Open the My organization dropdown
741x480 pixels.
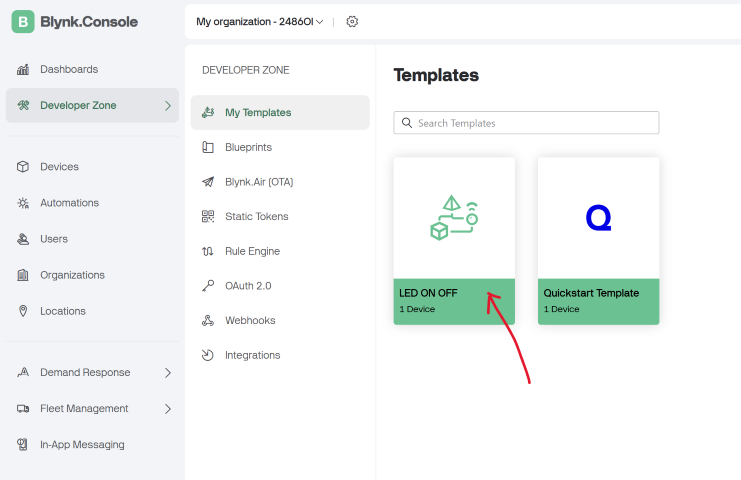259,22
